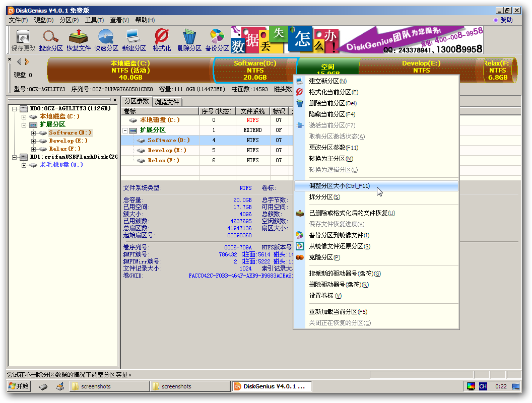Select the 本地磁盘(C:) partition bar

[x=130, y=70]
